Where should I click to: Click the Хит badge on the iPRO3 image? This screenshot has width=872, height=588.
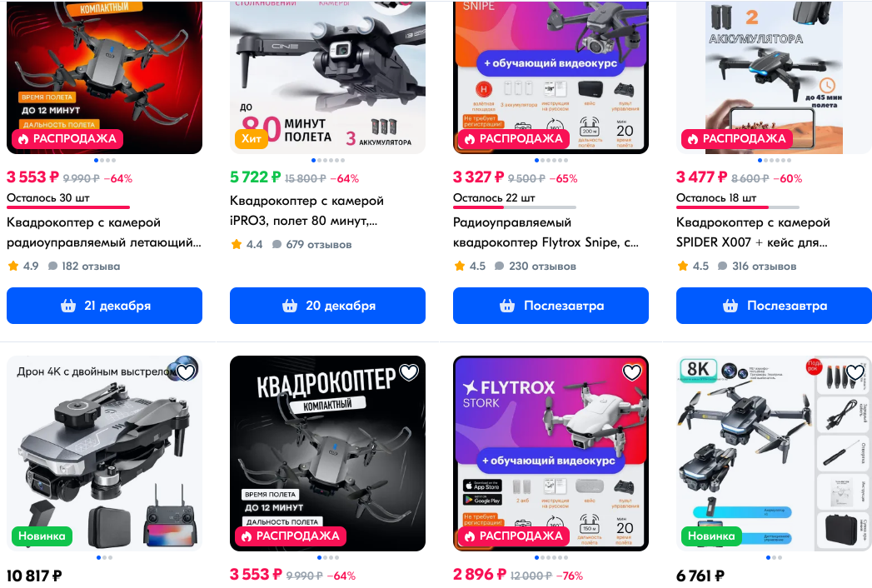[x=252, y=138]
